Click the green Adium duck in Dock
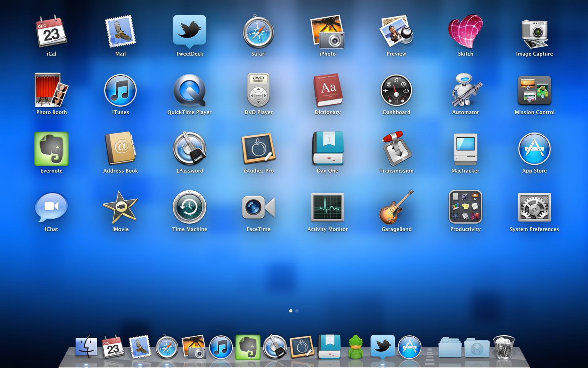The height and width of the screenshot is (368, 588). click(356, 348)
